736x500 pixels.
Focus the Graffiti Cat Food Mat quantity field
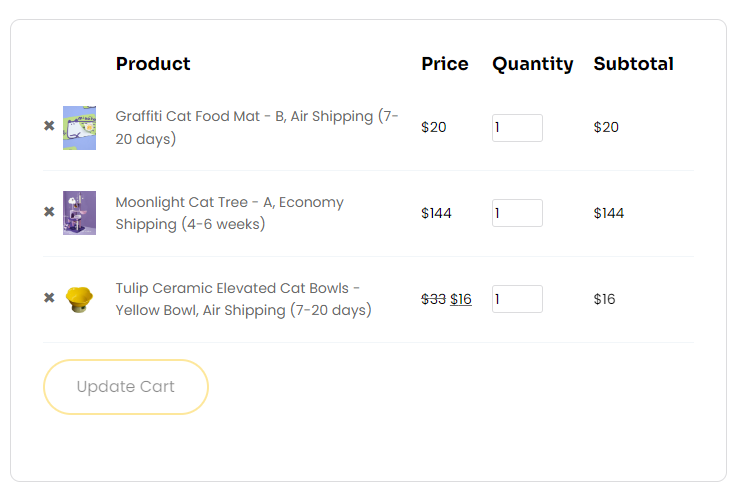click(517, 128)
